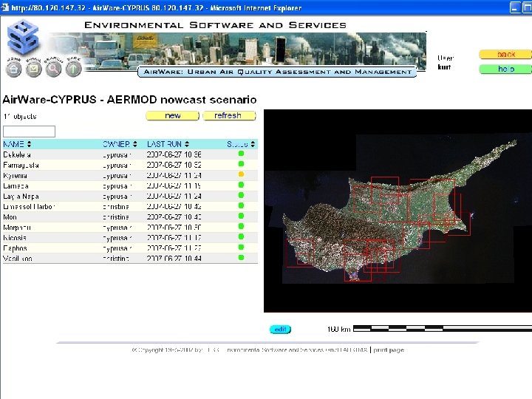Viewport: 532px width, 399px height.
Task: Click the yellow refresh button
Action: [x=229, y=116]
